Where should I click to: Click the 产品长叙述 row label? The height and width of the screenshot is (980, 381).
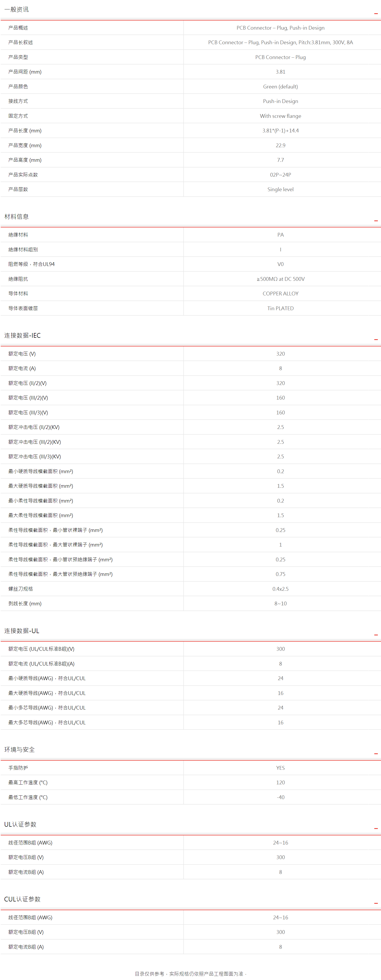pyautogui.click(x=20, y=42)
